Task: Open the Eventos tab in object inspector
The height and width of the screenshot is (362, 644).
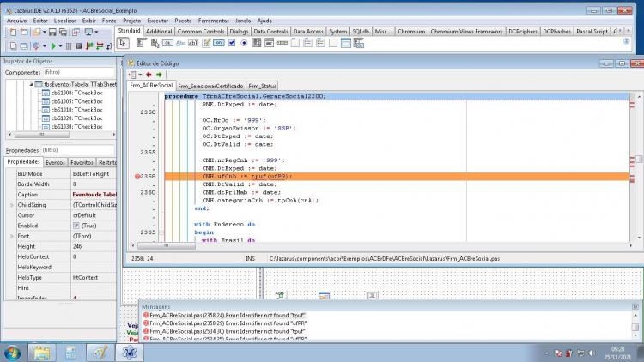Action: [x=55, y=162]
